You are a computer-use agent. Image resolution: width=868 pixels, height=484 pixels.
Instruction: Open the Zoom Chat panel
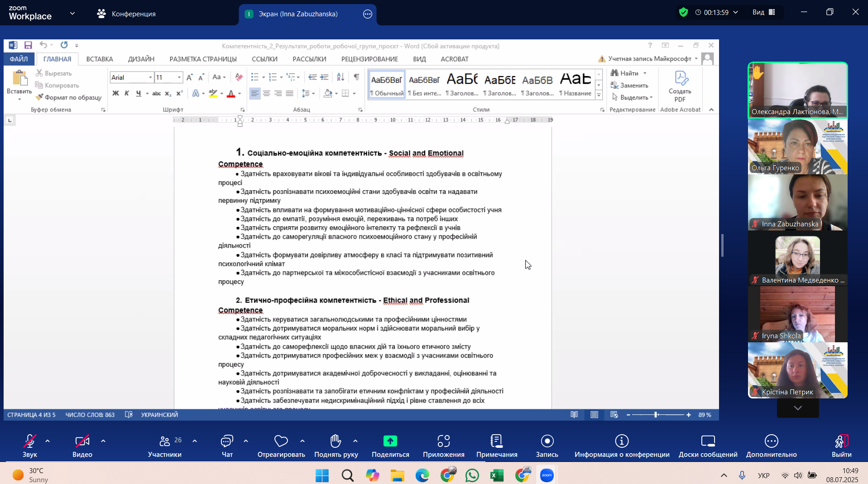[x=227, y=446]
